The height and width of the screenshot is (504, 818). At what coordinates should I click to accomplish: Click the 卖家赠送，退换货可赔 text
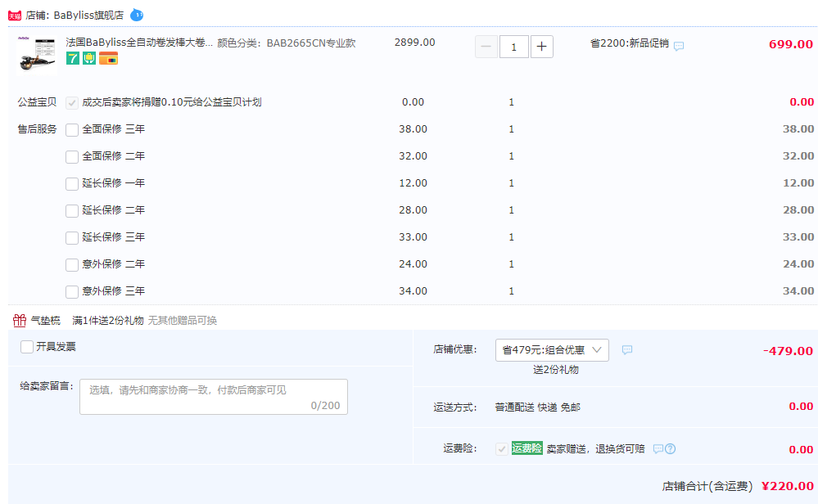click(596, 448)
